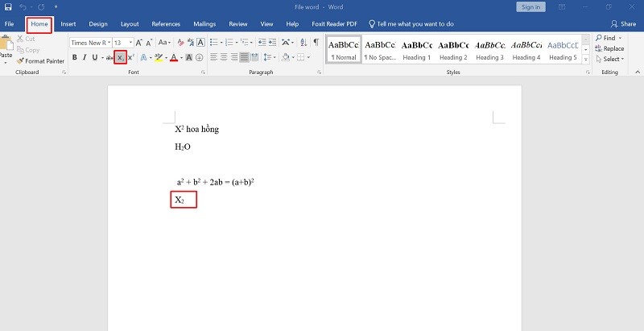Open line and paragraph spacing

click(268, 57)
